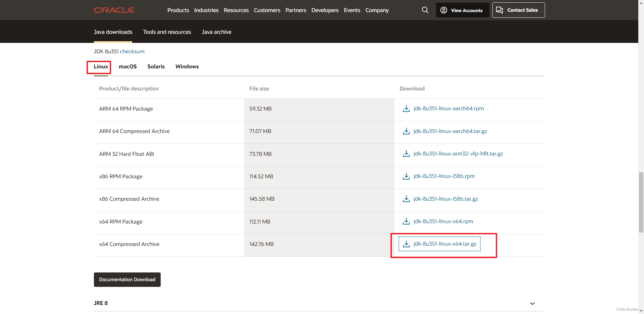The width and height of the screenshot is (644, 314).
Task: Open the Events menu
Action: pyautogui.click(x=352, y=10)
